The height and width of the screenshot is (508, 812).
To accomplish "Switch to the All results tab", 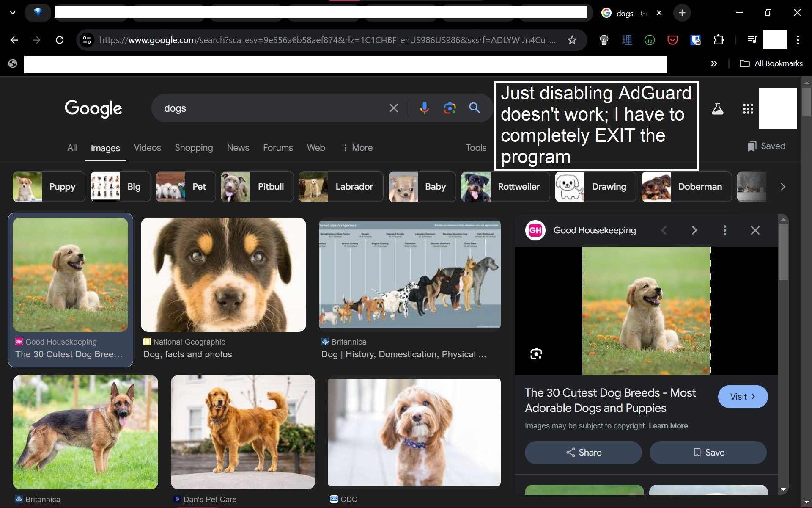I will 72,148.
